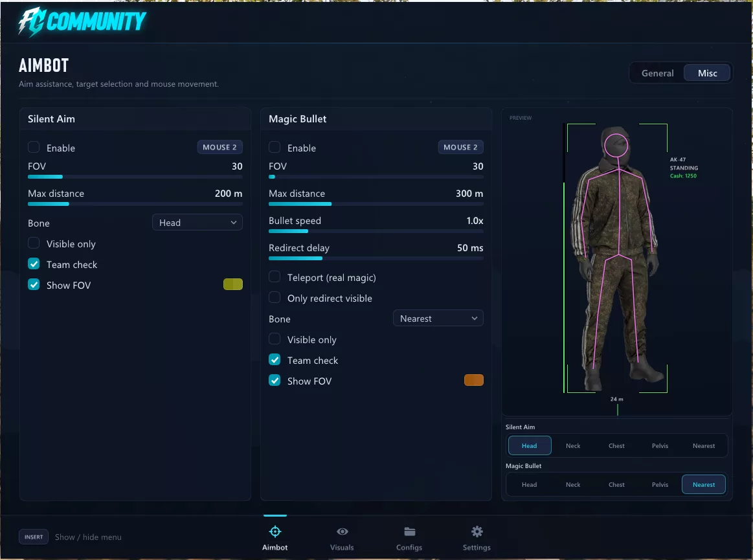The image size is (753, 560).
Task: Select Neck in preview Magic Bullet row
Action: (573, 485)
